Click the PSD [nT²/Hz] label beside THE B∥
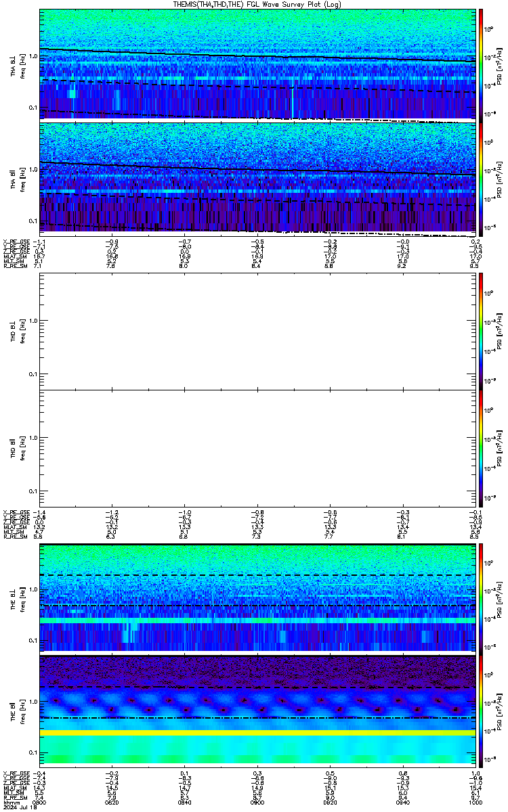This screenshot has width=508, height=812. click(x=498, y=711)
